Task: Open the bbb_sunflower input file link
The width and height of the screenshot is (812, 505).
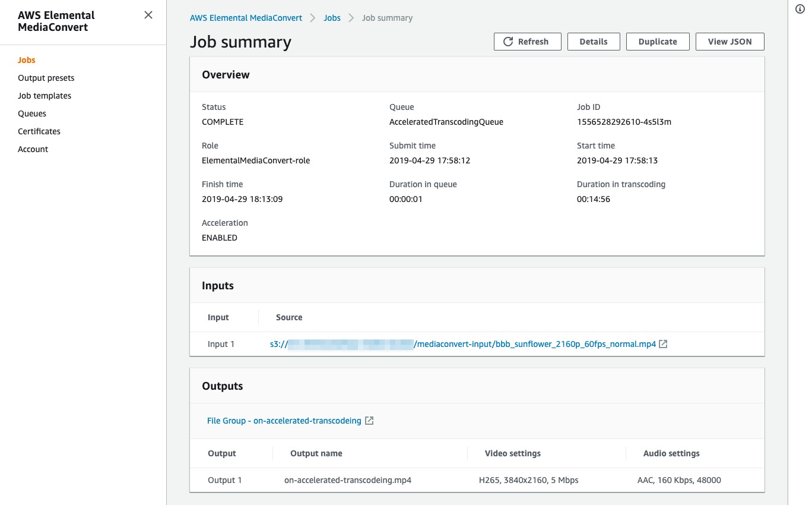Action: pos(463,344)
